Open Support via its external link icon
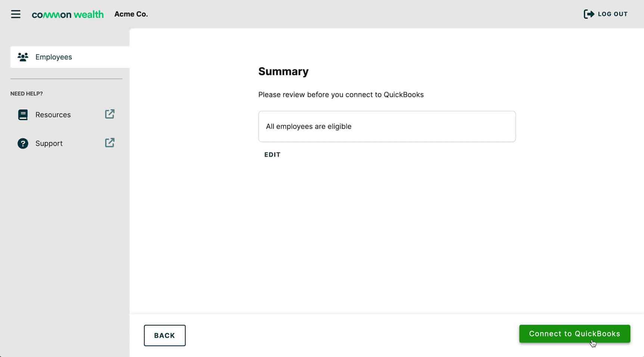This screenshot has height=357, width=644. point(110,143)
